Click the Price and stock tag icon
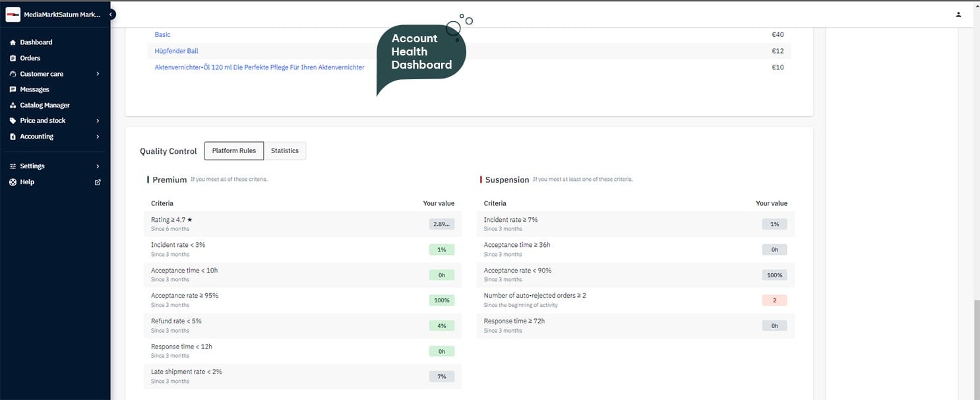Viewport: 980px width, 400px height. coord(13,121)
